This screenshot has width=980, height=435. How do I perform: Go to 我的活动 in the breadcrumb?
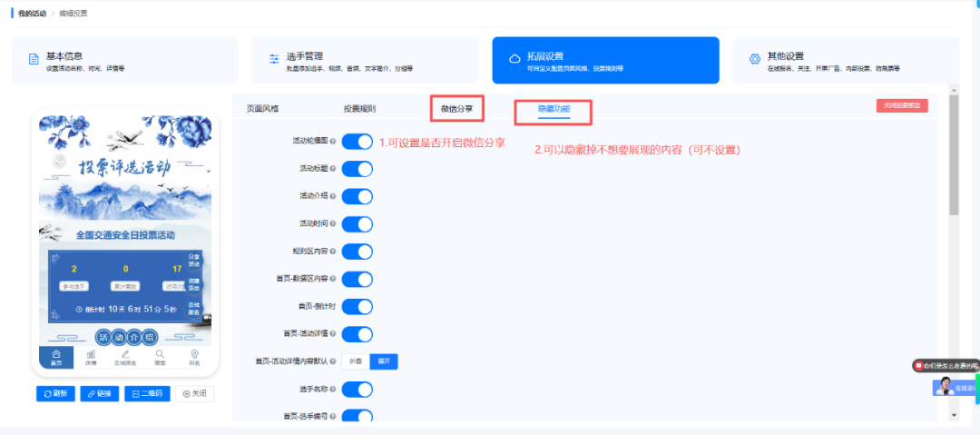click(32, 13)
